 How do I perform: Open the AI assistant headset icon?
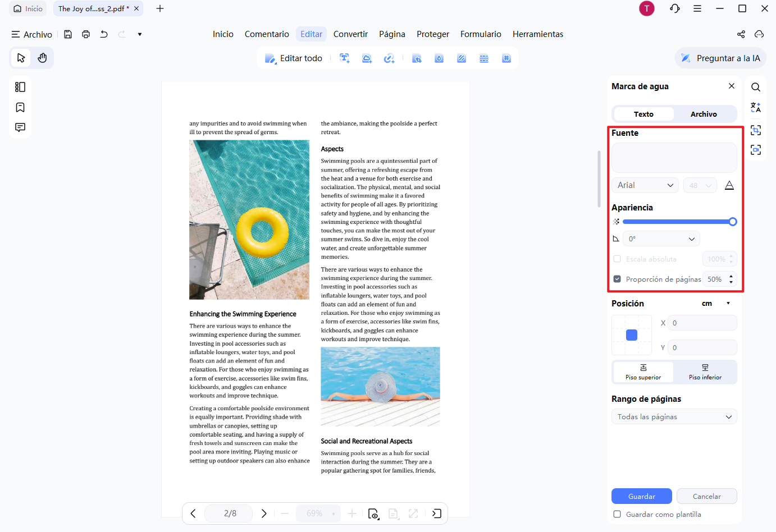(675, 8)
